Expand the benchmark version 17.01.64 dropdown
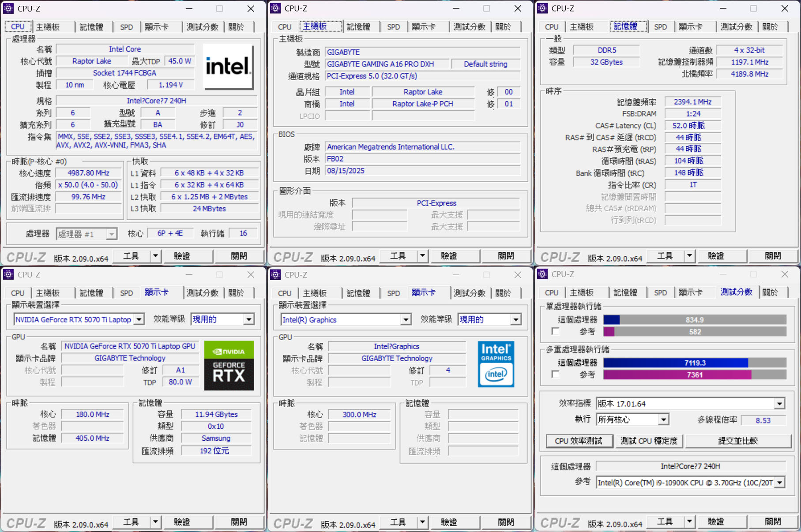801x532 pixels. 779,404
